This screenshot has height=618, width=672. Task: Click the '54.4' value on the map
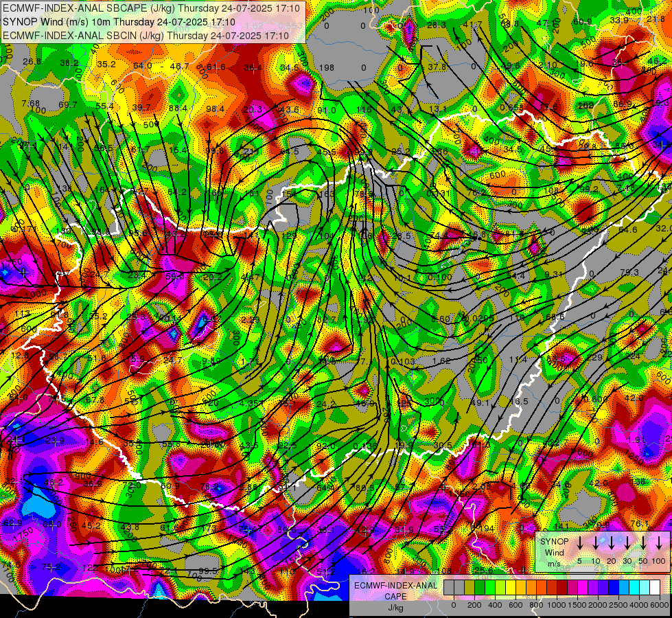coord(516,276)
